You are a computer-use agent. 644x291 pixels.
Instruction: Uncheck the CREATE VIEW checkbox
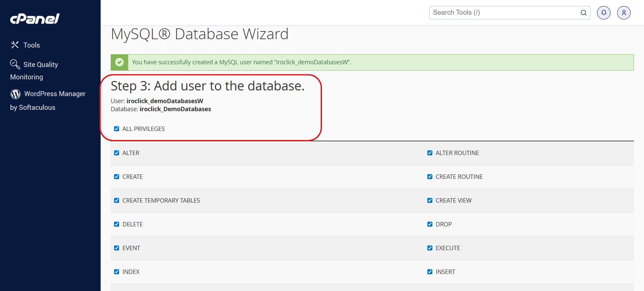click(430, 201)
